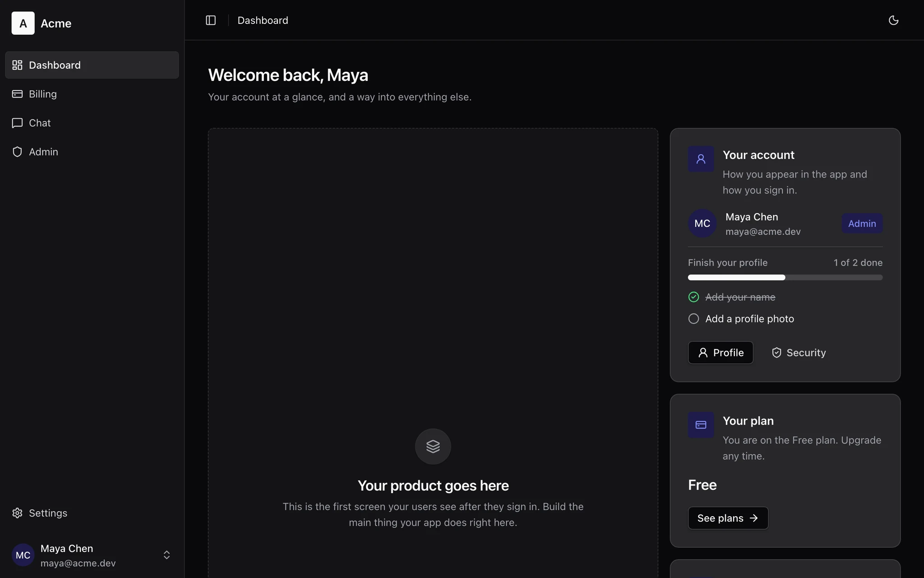Click the Your plan card icon

click(x=701, y=425)
